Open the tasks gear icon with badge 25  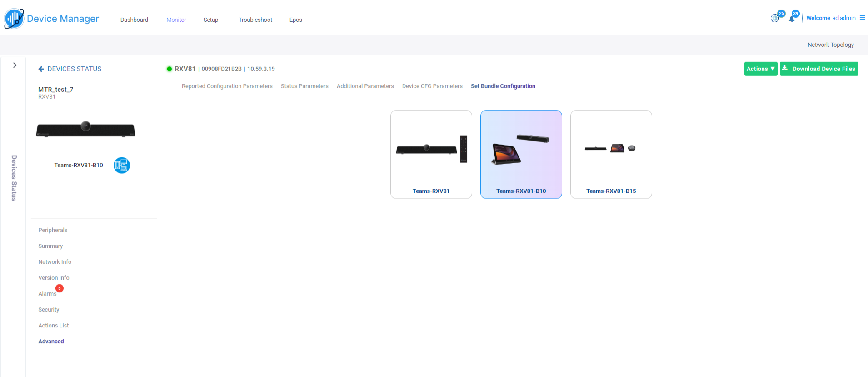click(x=775, y=18)
